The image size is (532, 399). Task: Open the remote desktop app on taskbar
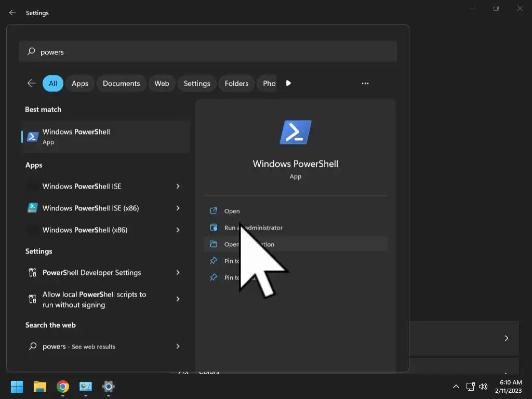pos(86,387)
